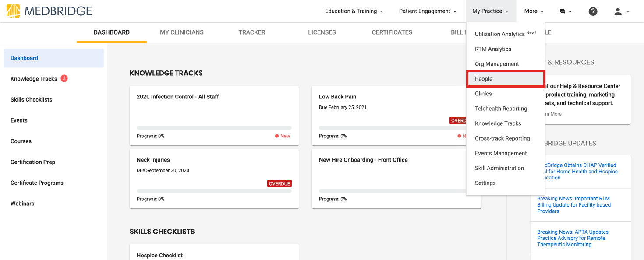Click Neck Injuries progress bar
Viewport: 644px width, 260px height.
[x=214, y=191]
